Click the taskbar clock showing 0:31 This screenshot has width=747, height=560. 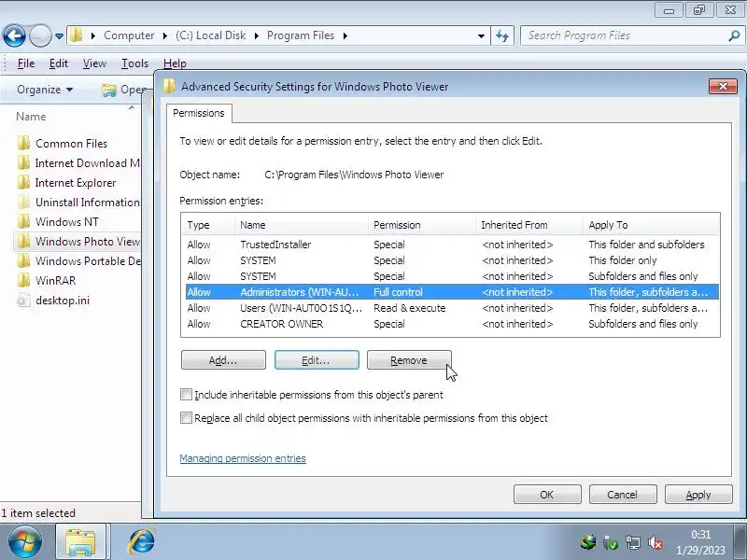point(700,542)
